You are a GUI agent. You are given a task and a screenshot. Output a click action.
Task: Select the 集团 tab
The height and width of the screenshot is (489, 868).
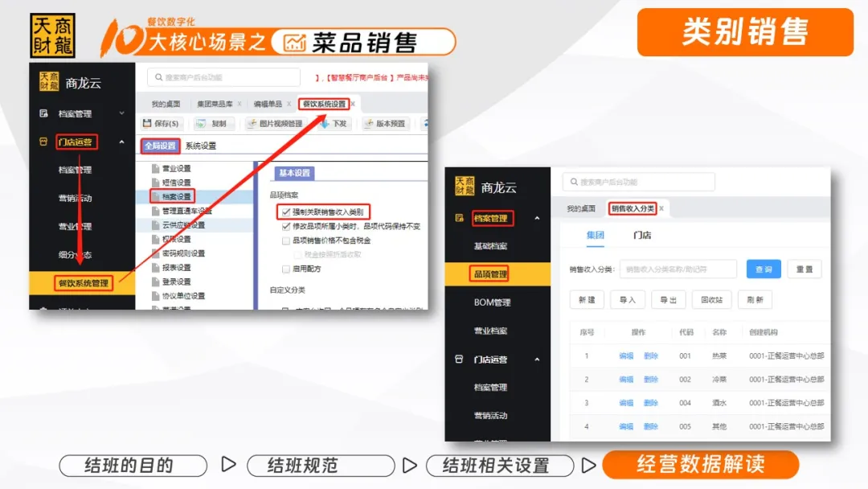tap(595, 236)
